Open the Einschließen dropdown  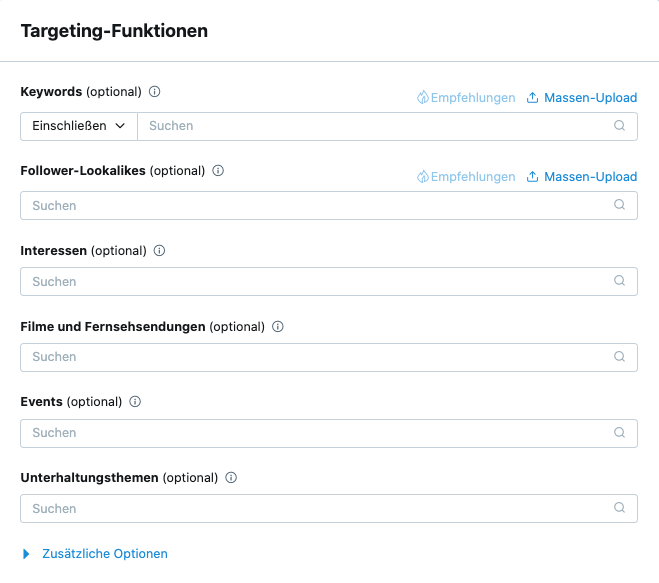(79, 126)
